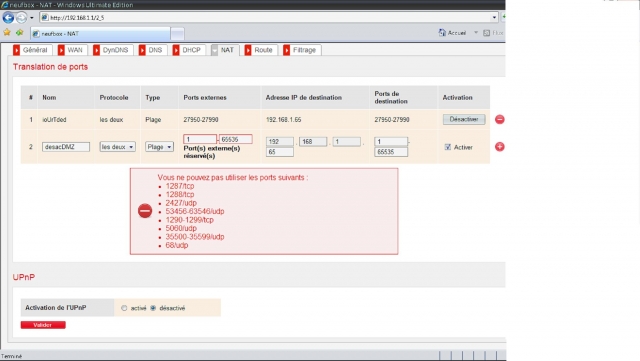This screenshot has height=361, width=640.
Task: Click red arrow icon on DynDNS tab
Action: [97, 50]
